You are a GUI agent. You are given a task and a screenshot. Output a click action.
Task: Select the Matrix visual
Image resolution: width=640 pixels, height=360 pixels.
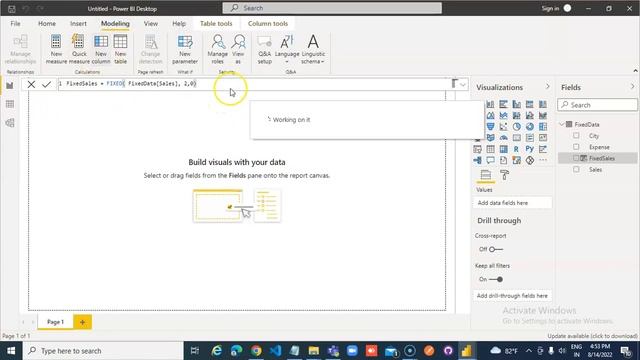[503, 149]
